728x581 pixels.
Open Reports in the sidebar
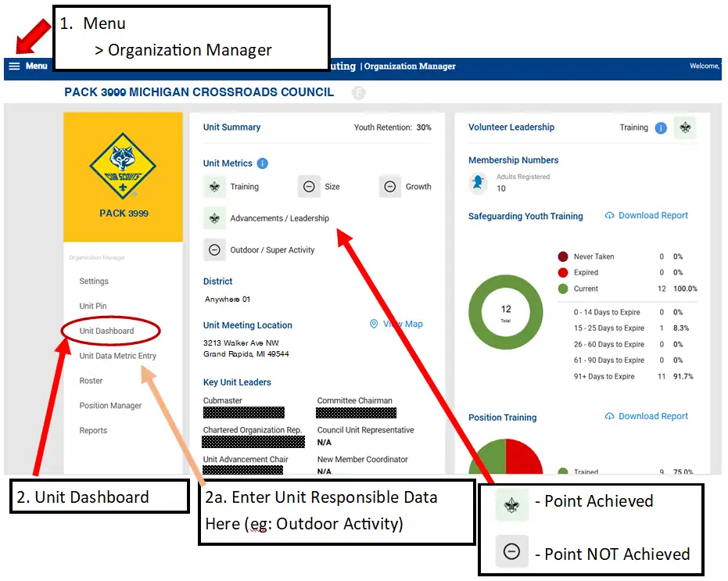point(93,431)
